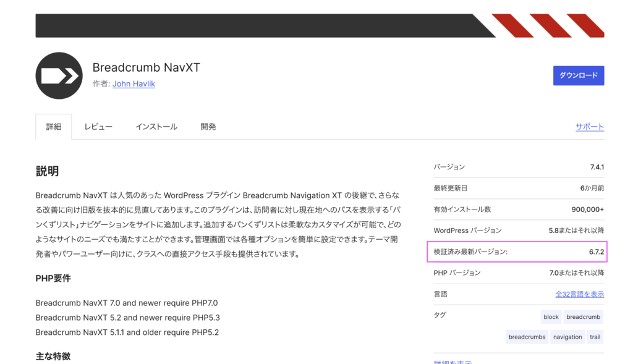Click the navigation tag

567,337
